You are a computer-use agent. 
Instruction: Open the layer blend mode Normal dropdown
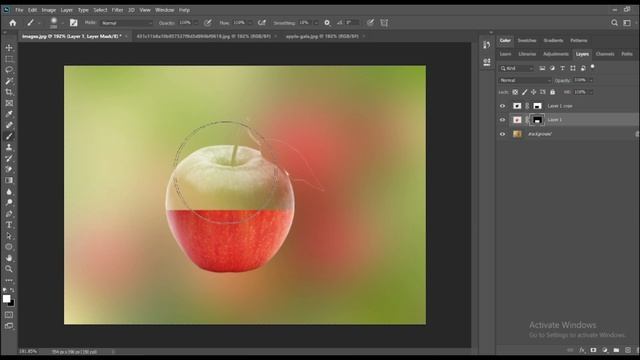tap(525, 80)
